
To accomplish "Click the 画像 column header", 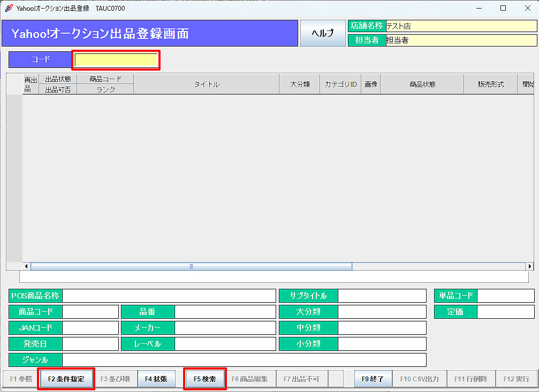I will point(371,84).
